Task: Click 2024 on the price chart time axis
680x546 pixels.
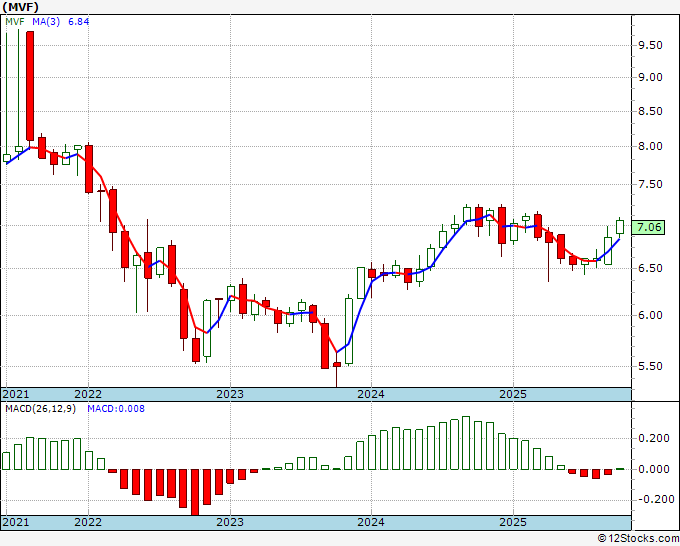Action: pos(371,394)
